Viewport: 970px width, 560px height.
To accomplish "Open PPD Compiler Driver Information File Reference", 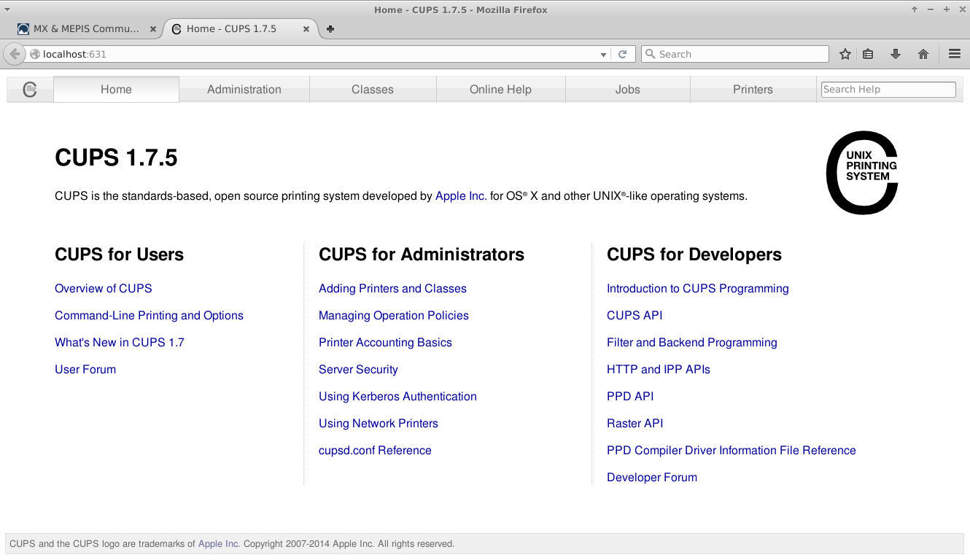I will (732, 451).
